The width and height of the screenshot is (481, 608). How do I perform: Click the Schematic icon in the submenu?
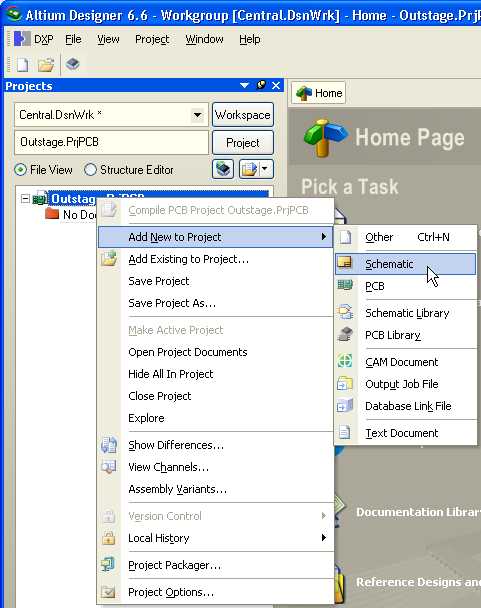tap(344, 263)
